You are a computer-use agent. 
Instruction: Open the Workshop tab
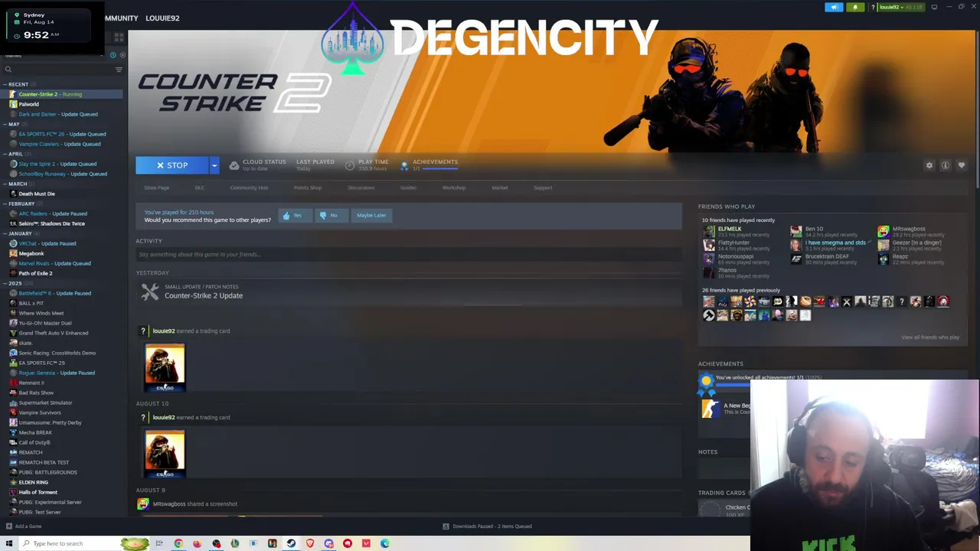454,187
